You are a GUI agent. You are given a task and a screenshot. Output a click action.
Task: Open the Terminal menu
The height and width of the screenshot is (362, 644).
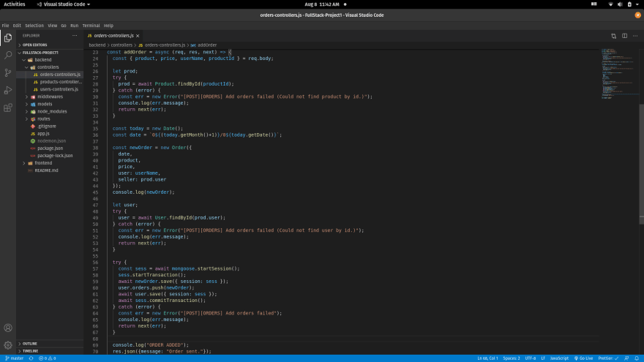(x=91, y=26)
